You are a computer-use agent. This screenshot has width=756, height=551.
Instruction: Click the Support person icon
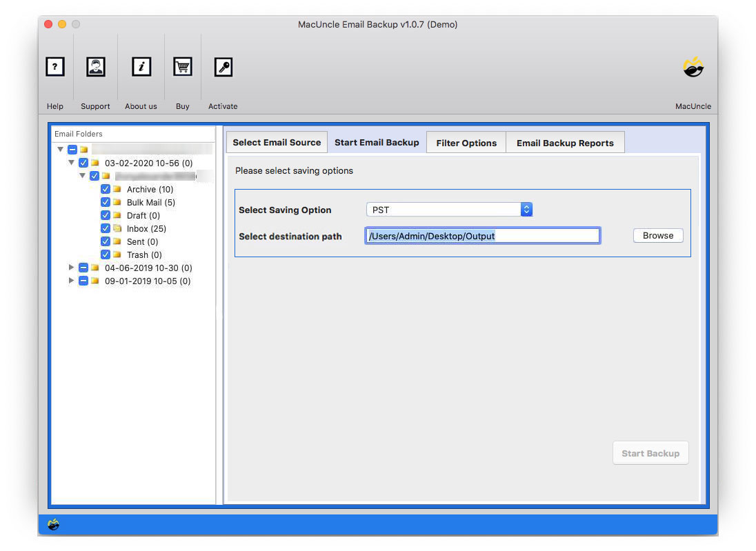pyautogui.click(x=95, y=67)
